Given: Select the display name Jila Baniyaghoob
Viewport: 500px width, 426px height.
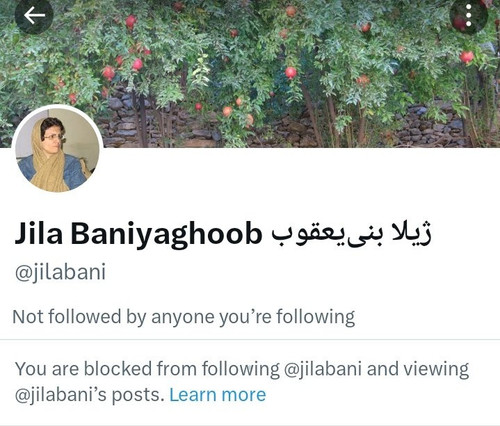Looking at the screenshot, I should 138,234.
